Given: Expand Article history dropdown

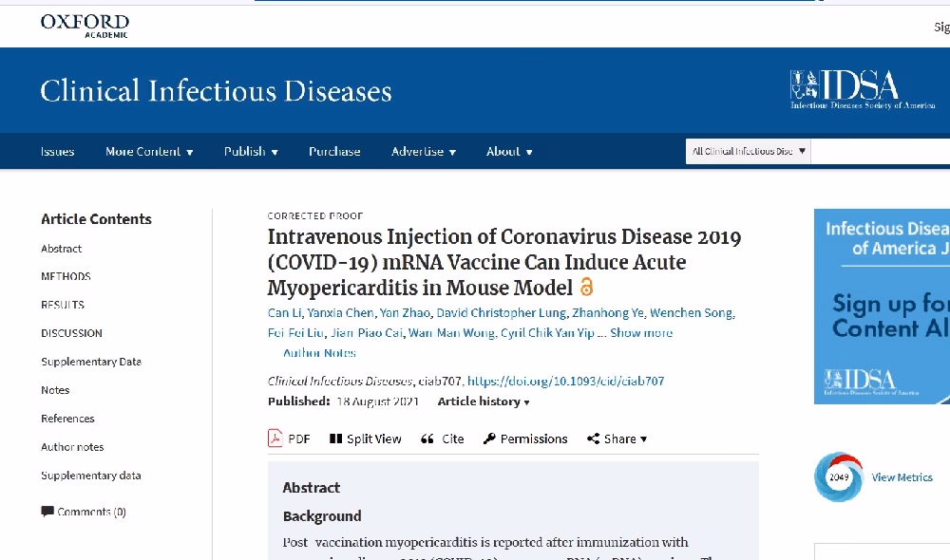Looking at the screenshot, I should (x=484, y=401).
